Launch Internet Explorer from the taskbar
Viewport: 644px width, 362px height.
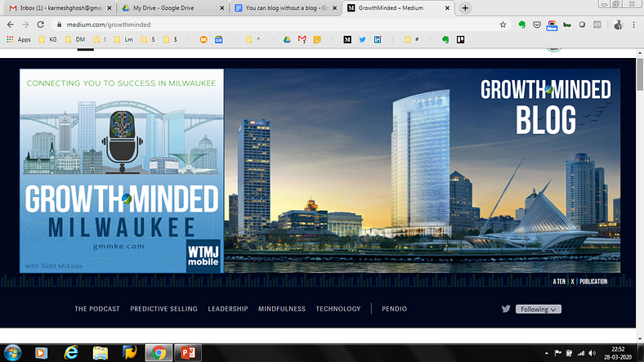(x=71, y=352)
